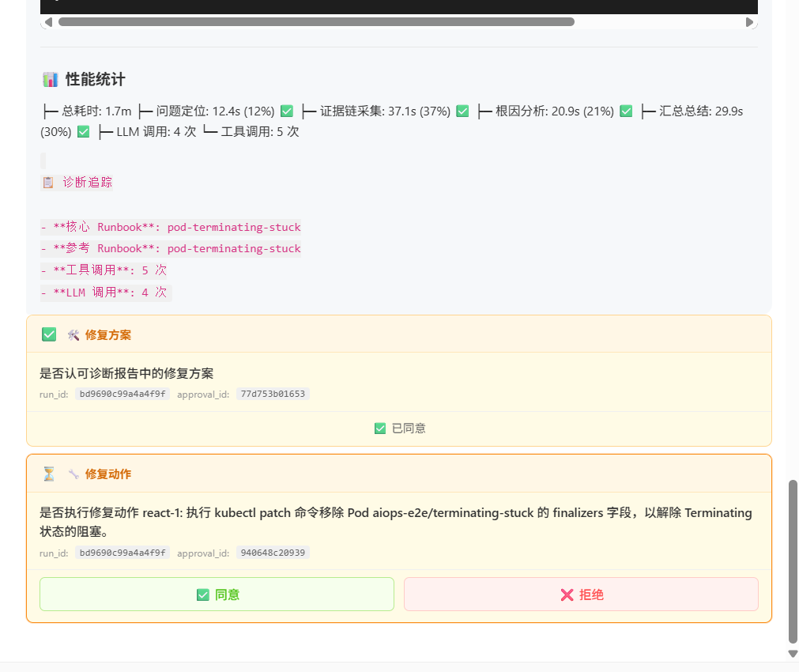Click the vertical scrollbar down arrow
Viewport: 799px width, 672px height.
[x=793, y=654]
